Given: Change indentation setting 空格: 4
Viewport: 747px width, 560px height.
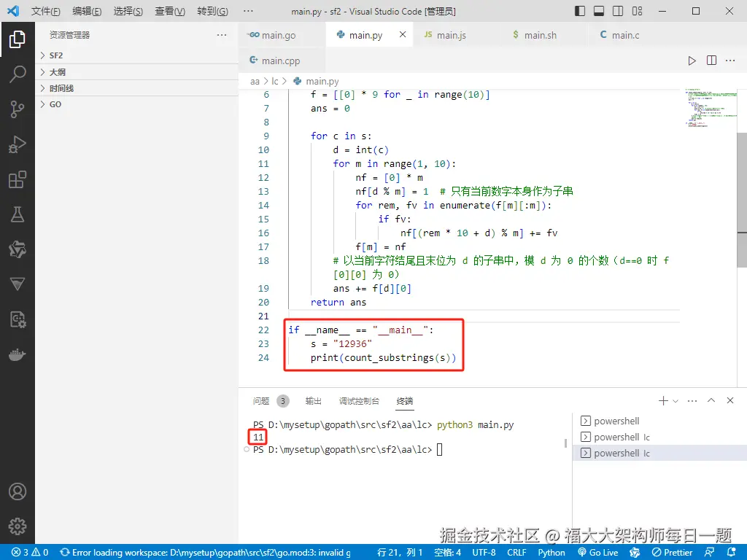Looking at the screenshot, I should pyautogui.click(x=447, y=553).
